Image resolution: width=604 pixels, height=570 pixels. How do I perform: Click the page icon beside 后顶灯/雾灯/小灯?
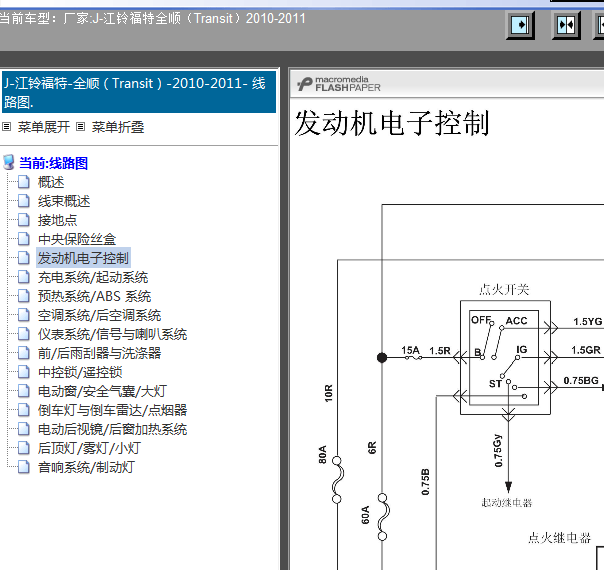(24, 448)
